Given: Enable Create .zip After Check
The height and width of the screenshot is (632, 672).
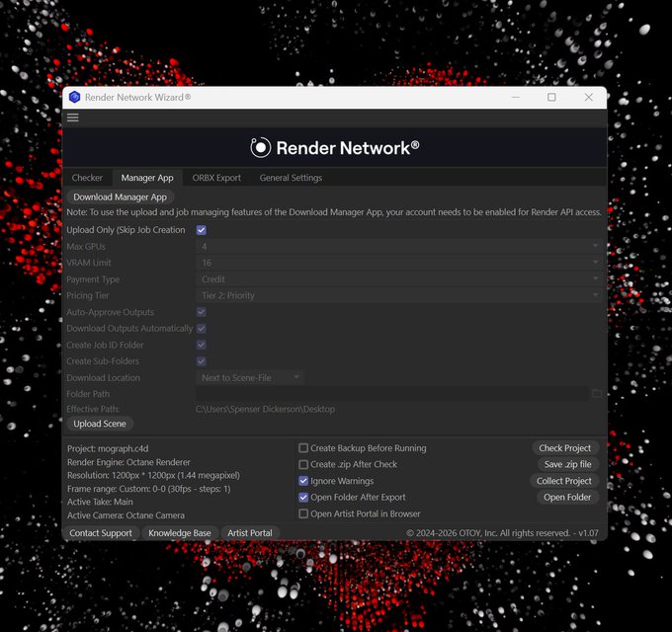Looking at the screenshot, I should tap(303, 464).
